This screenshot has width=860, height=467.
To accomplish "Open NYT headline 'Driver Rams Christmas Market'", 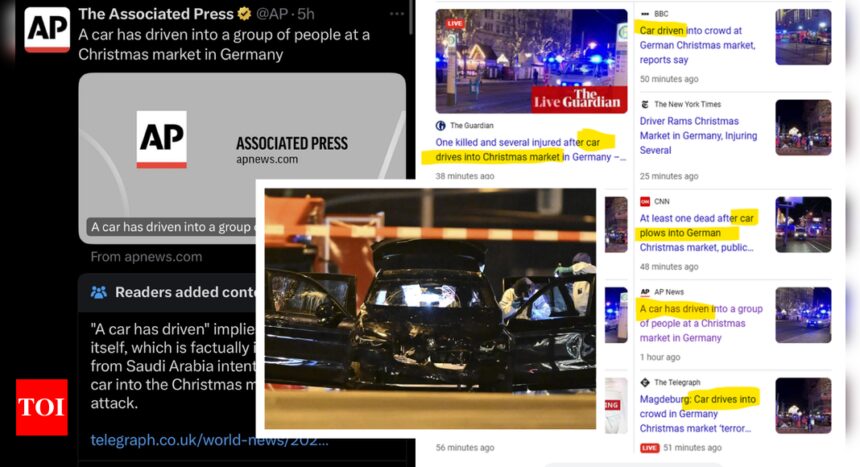I will click(698, 136).
